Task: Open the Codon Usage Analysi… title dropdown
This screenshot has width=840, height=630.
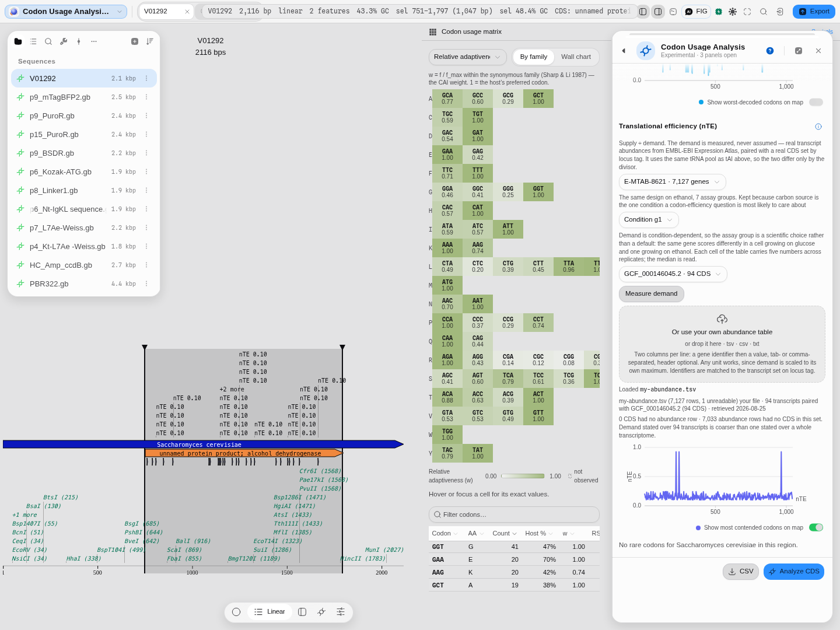Action: pos(66,12)
